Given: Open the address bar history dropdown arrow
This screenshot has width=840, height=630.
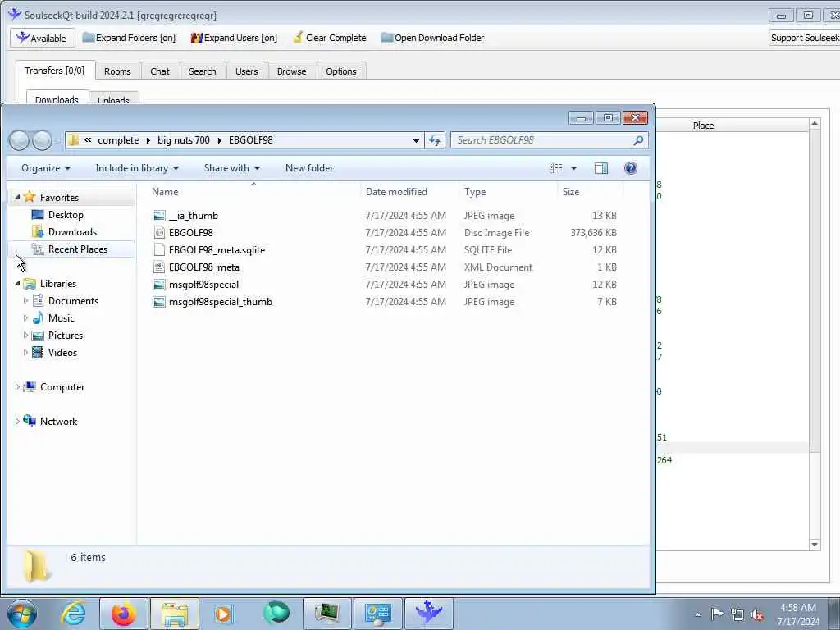Looking at the screenshot, I should coord(416,141).
